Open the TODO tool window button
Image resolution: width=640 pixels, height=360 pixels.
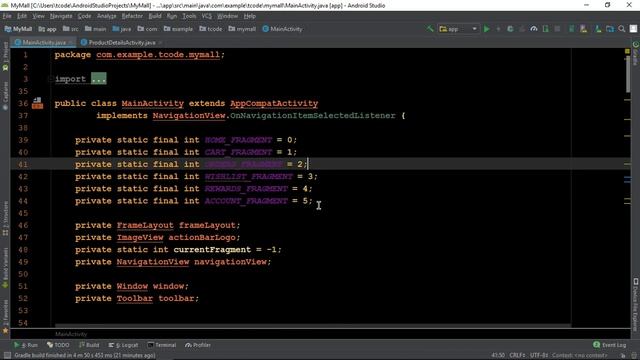click(58, 345)
